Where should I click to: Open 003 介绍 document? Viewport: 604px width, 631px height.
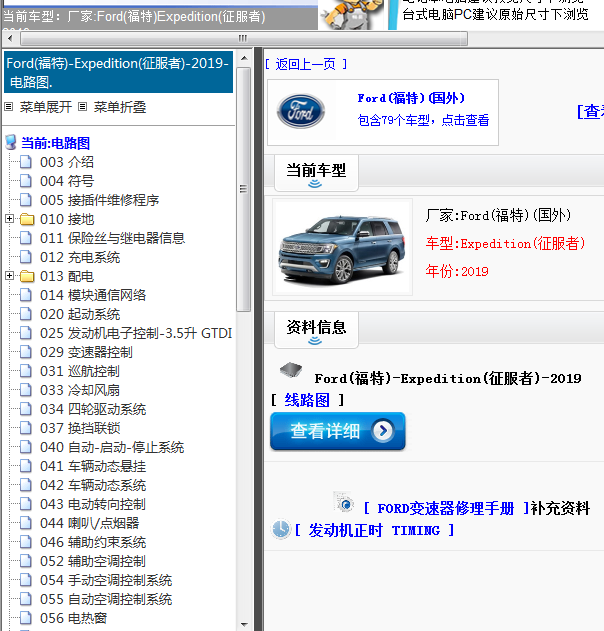(67, 162)
